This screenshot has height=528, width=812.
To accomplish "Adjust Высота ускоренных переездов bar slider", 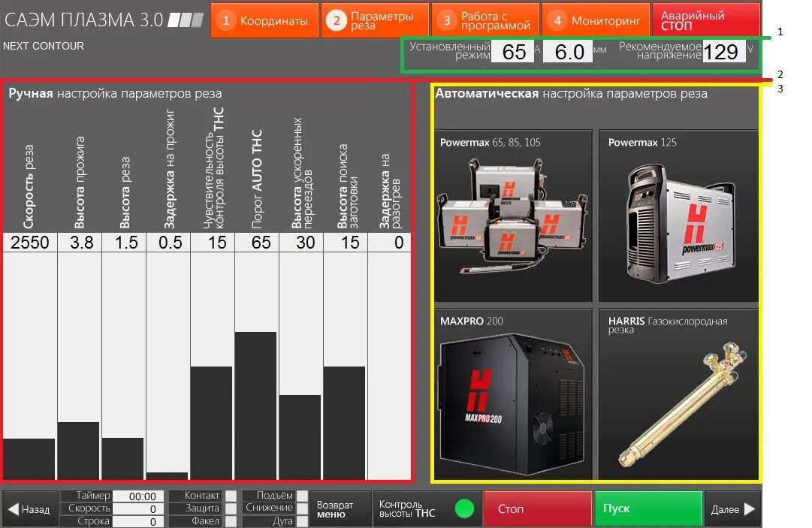I will tap(301, 366).
